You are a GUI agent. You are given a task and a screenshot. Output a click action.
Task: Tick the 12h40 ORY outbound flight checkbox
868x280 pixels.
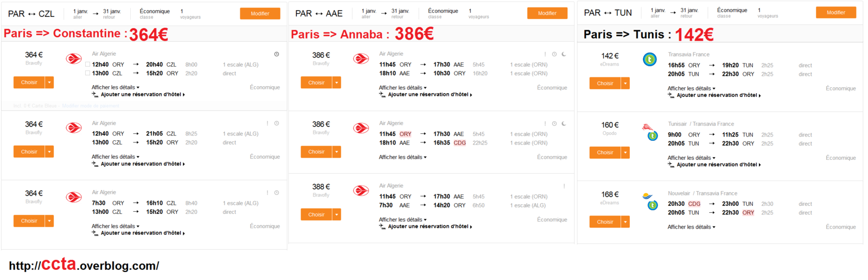click(88, 64)
